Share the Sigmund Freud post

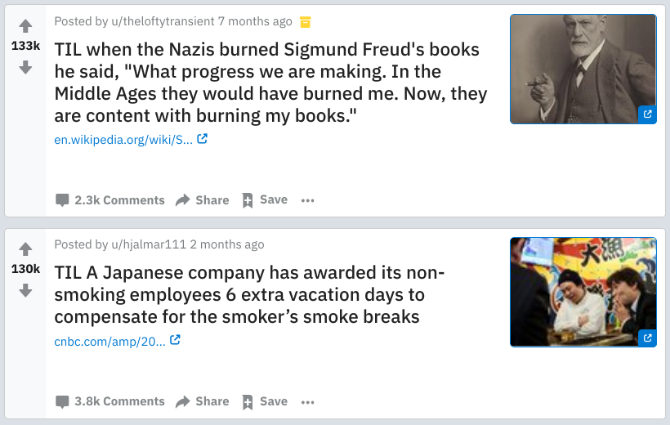202,200
